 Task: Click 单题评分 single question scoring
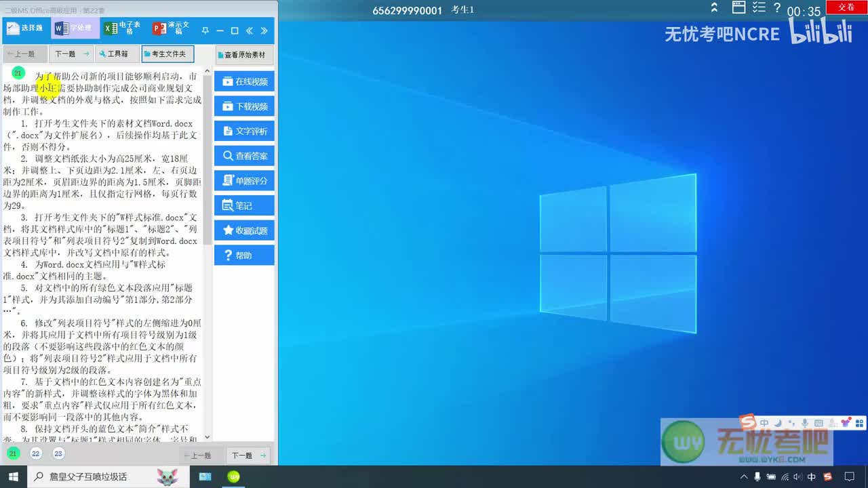point(244,181)
